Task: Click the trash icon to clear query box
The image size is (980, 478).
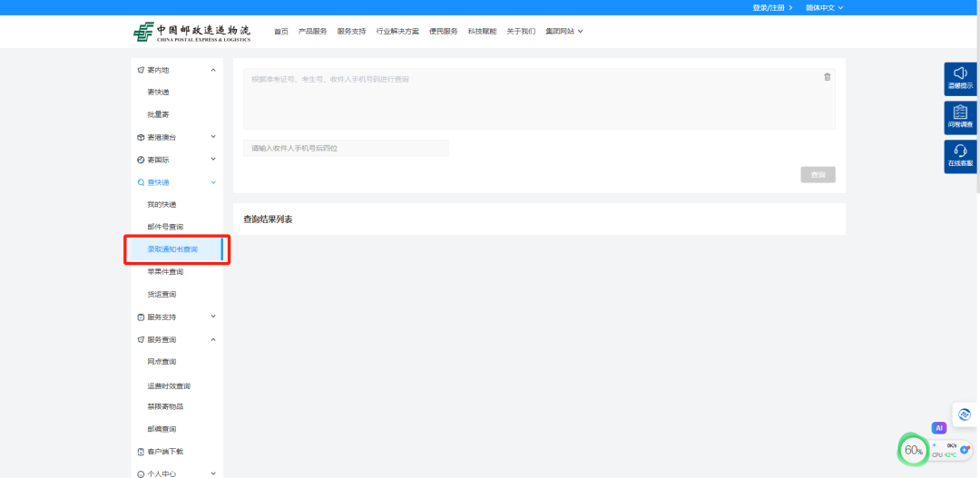Action: point(828,77)
